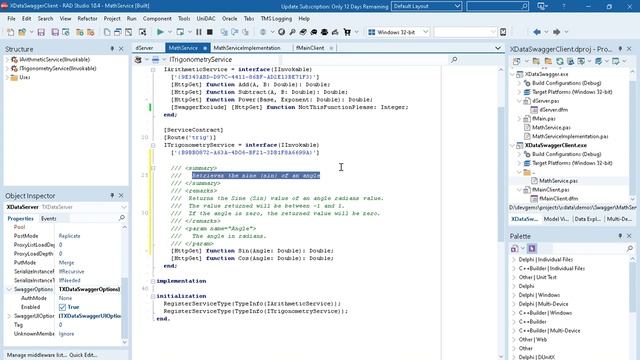Close the Object Inspector panel
Viewport: 640px width, 360px height.
(x=121, y=196)
